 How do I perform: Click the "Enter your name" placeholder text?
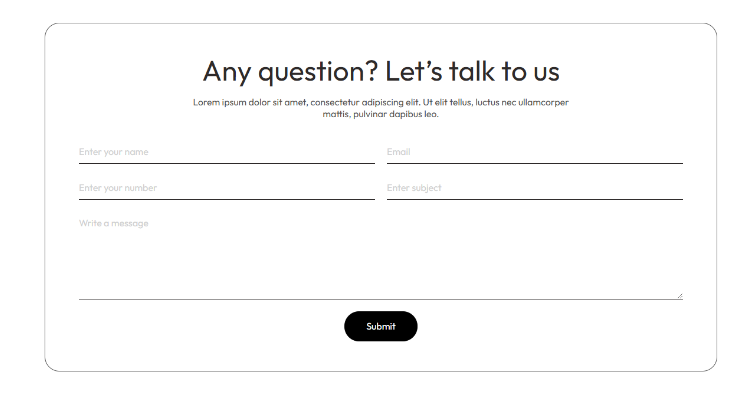click(x=114, y=152)
